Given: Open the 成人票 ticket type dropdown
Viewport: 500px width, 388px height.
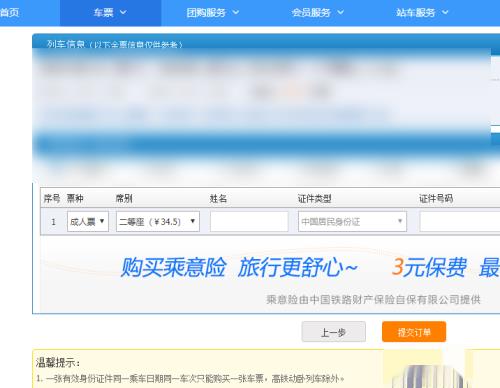Looking at the screenshot, I should click(88, 221).
